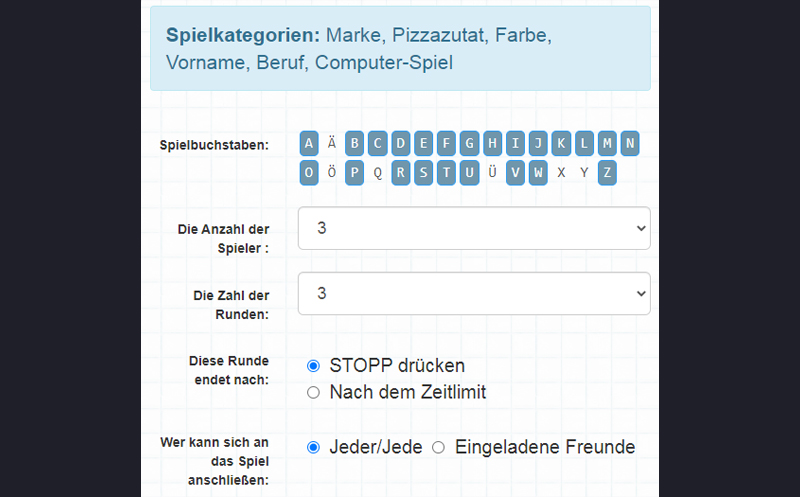The width and height of the screenshot is (800, 497).
Task: Open the Zahl der Runden dropdown
Action: [x=474, y=293]
